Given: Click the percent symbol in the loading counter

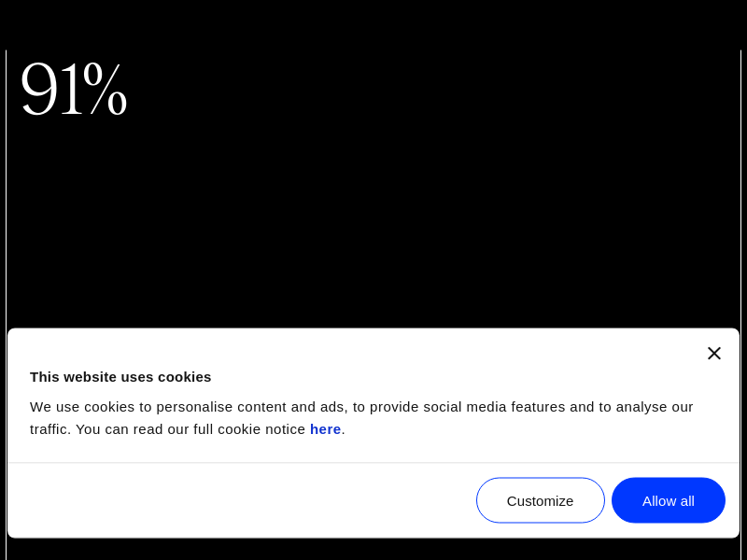Looking at the screenshot, I should coord(105,90).
